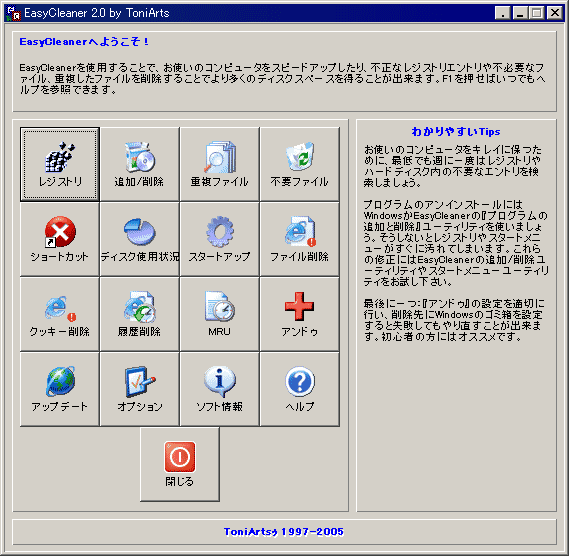Open the ショートカット invalid shortcuts tool
Screen dimensions: 569x556
[60, 239]
